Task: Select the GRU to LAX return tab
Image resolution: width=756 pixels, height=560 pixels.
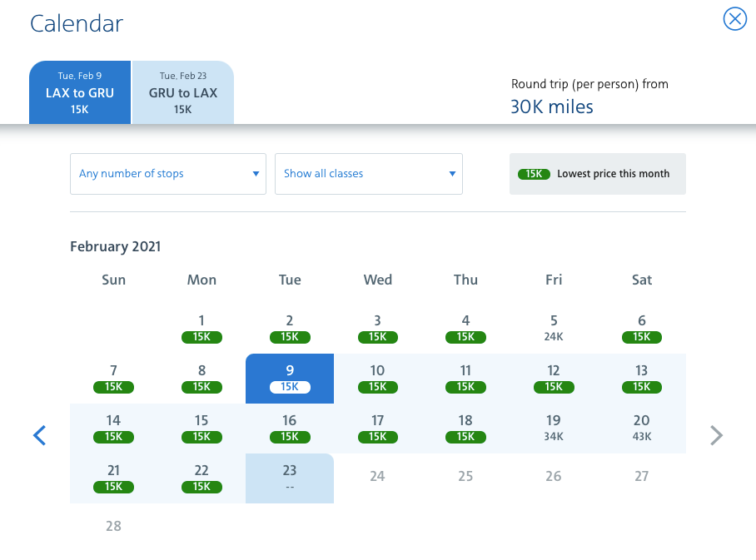Action: 183,92
